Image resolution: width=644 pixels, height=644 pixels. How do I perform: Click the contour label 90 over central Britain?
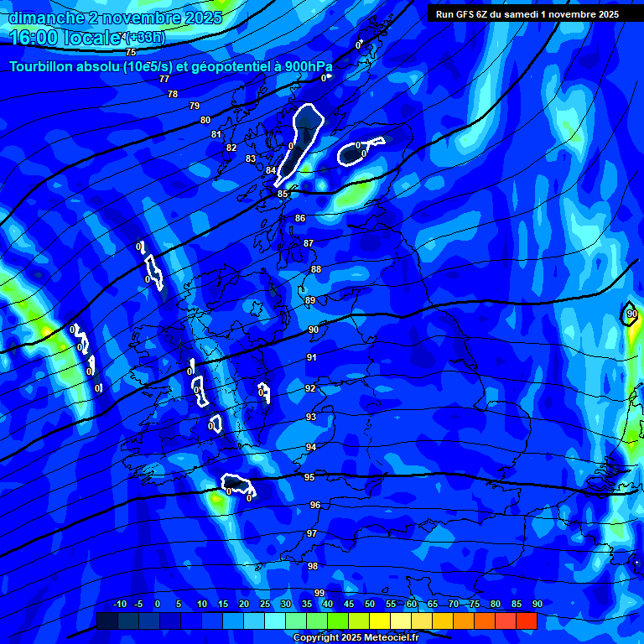[313, 330]
